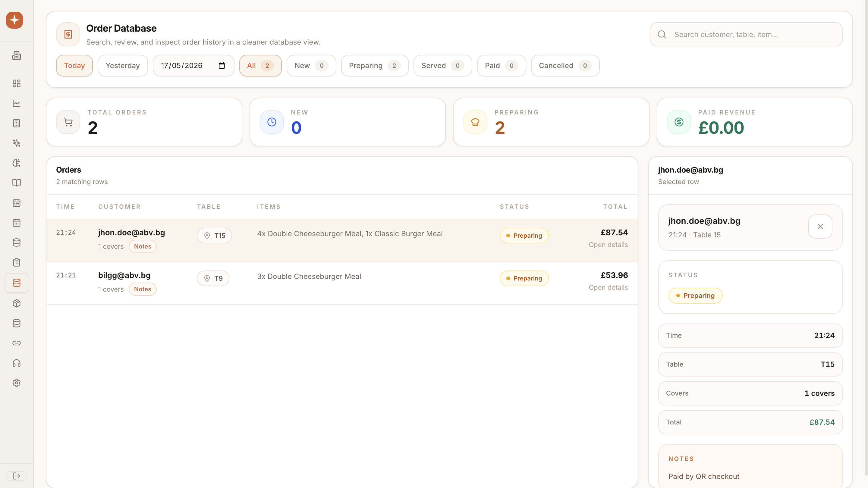Click the 21:24 time cell in the table

(66, 232)
